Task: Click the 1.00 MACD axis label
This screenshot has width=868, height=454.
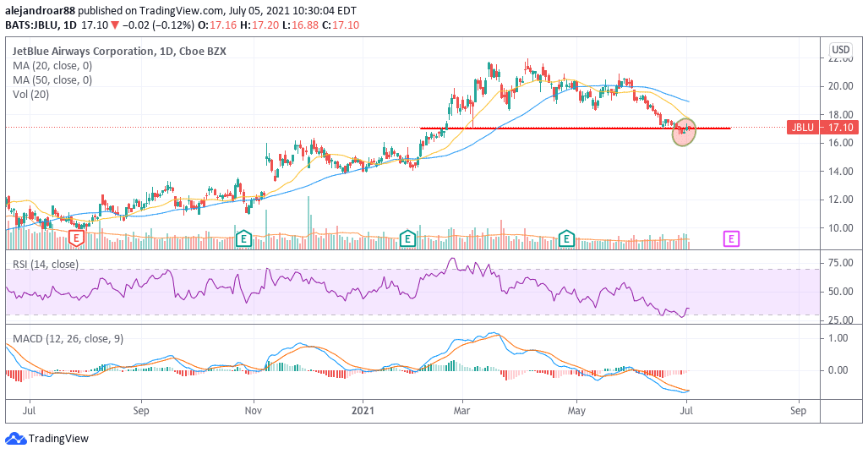Action: tap(837, 337)
